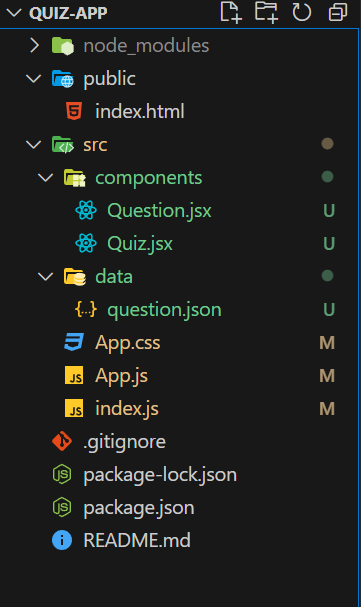Create a new file in QUIZ-APP
The width and height of the screenshot is (361, 607).
point(231,12)
